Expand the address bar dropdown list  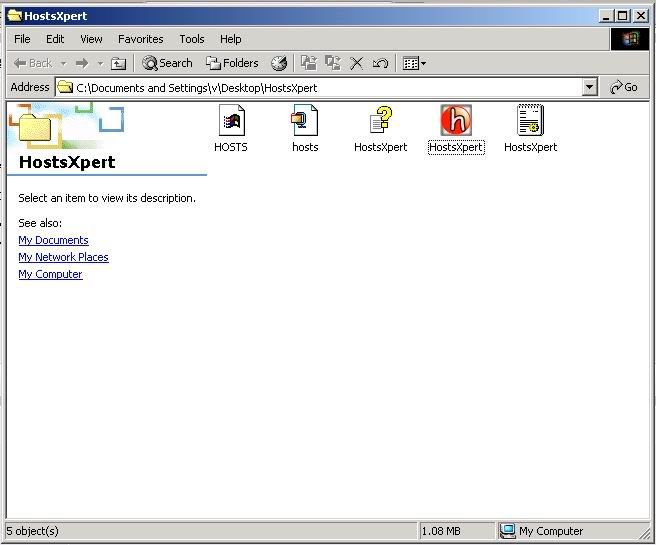click(589, 87)
